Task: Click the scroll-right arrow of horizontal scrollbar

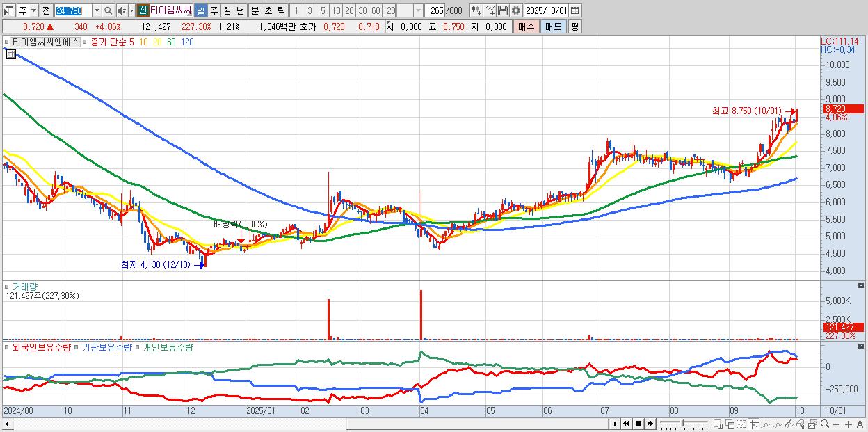Action: (x=615, y=424)
